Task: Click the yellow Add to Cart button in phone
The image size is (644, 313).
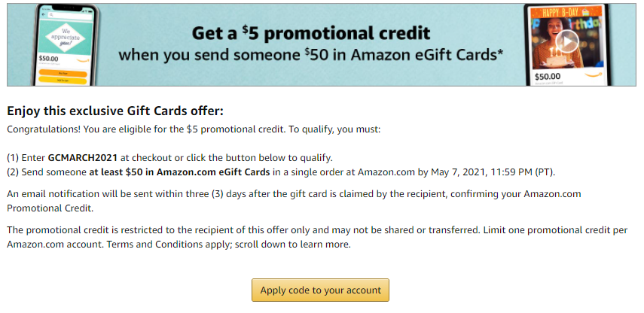Action: click(x=63, y=80)
